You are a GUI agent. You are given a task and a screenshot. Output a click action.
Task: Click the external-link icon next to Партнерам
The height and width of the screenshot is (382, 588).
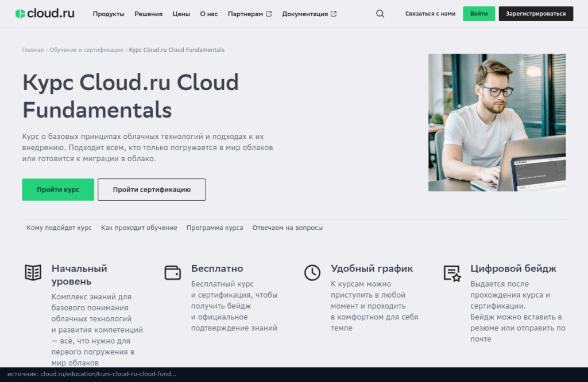point(269,14)
